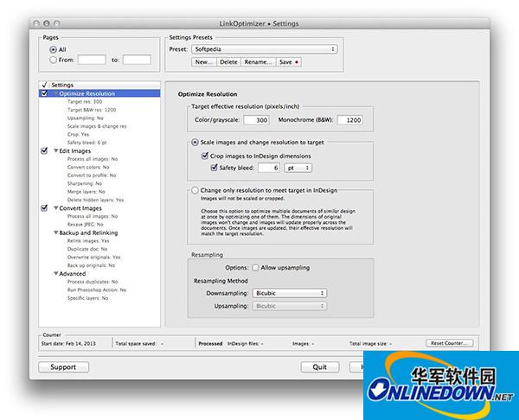
Task: Open the Downsampling method dropdown
Action: click(289, 293)
